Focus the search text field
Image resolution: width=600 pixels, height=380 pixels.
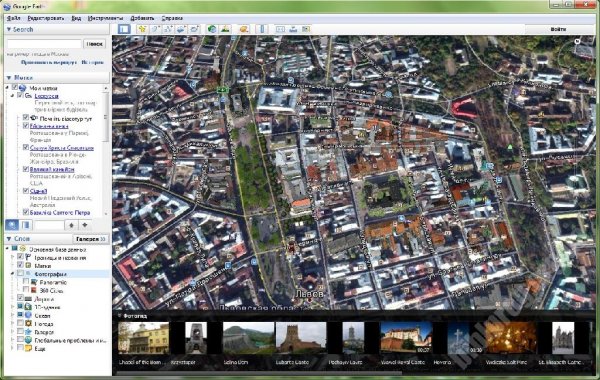44,44
